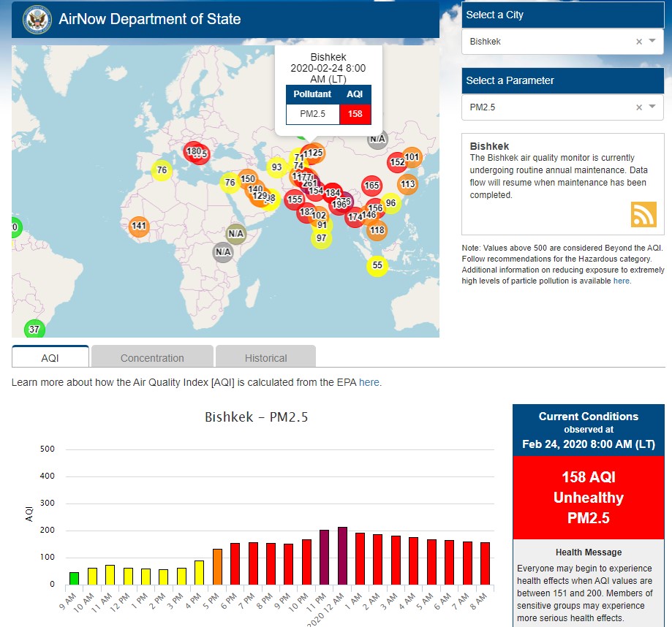Select the yellow 55 AQI map marker
Screen dimensions: 672x627
[377, 266]
